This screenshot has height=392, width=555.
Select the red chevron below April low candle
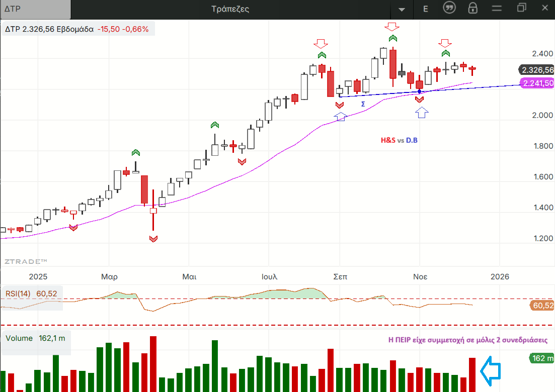pyautogui.click(x=153, y=239)
